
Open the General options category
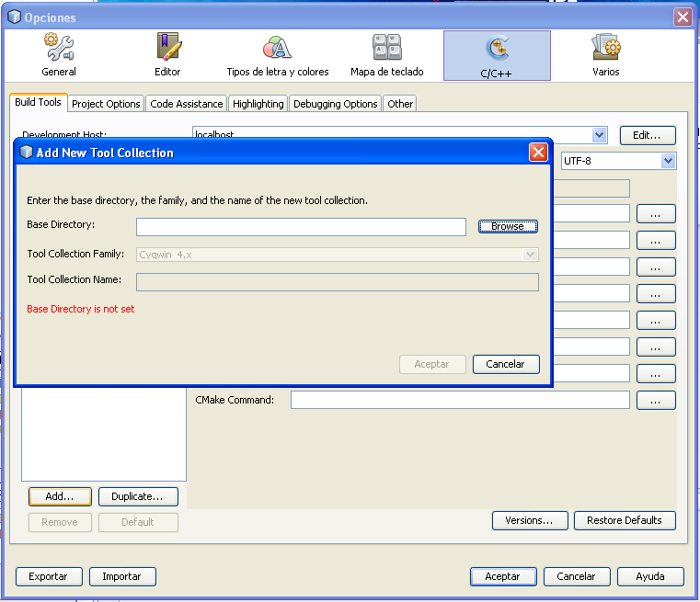click(x=59, y=55)
